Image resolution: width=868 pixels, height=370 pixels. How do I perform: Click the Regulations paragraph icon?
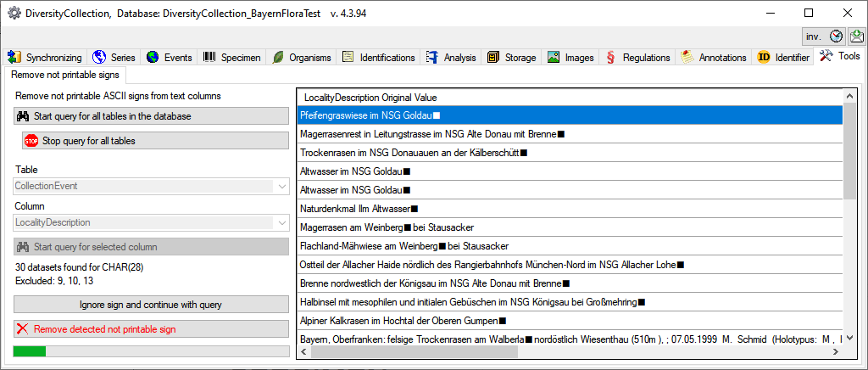(610, 57)
